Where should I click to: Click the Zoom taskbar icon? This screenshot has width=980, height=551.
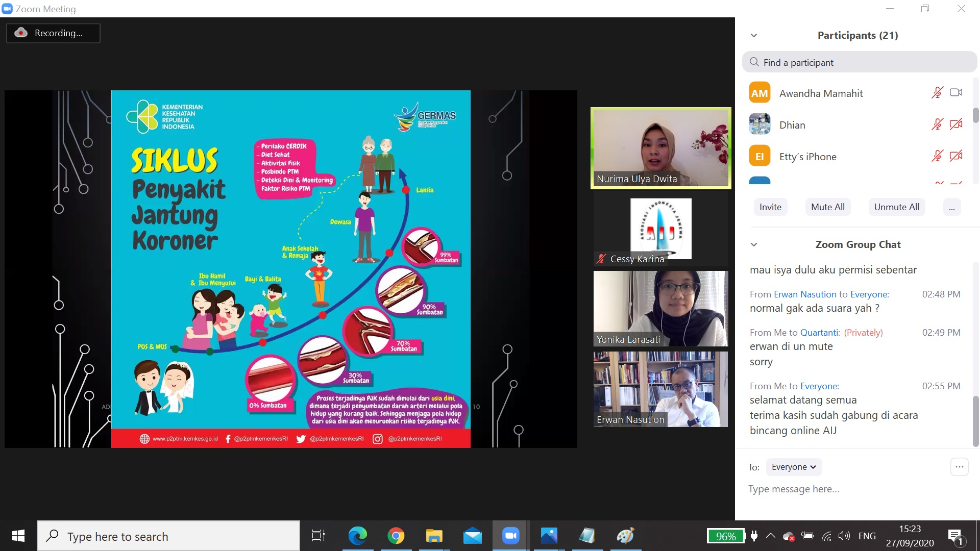(510, 536)
